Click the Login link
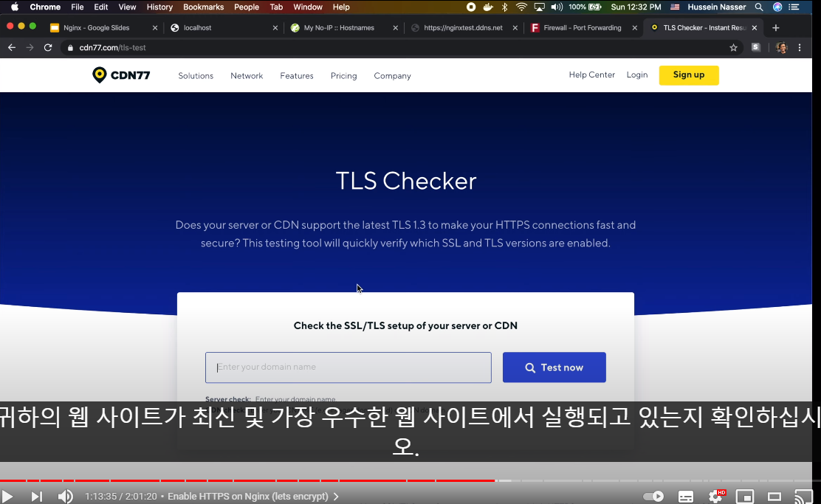Image resolution: width=821 pixels, height=504 pixels. click(637, 75)
